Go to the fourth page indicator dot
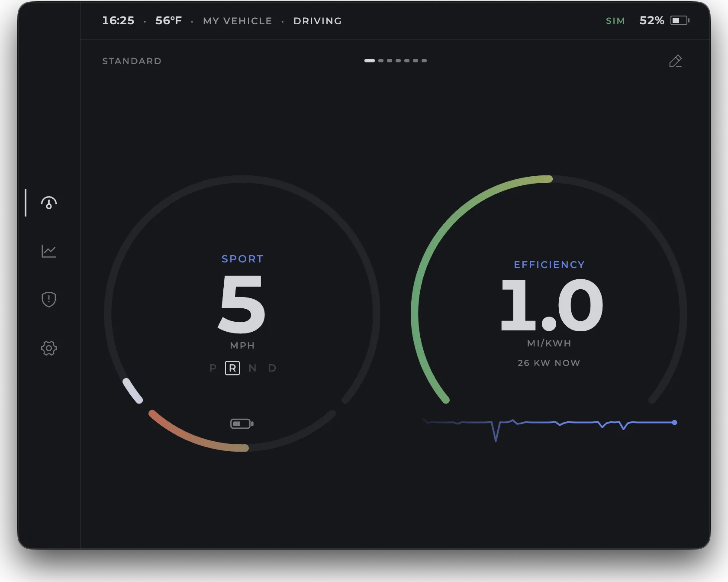Viewport: 728px width, 582px height. (398, 61)
